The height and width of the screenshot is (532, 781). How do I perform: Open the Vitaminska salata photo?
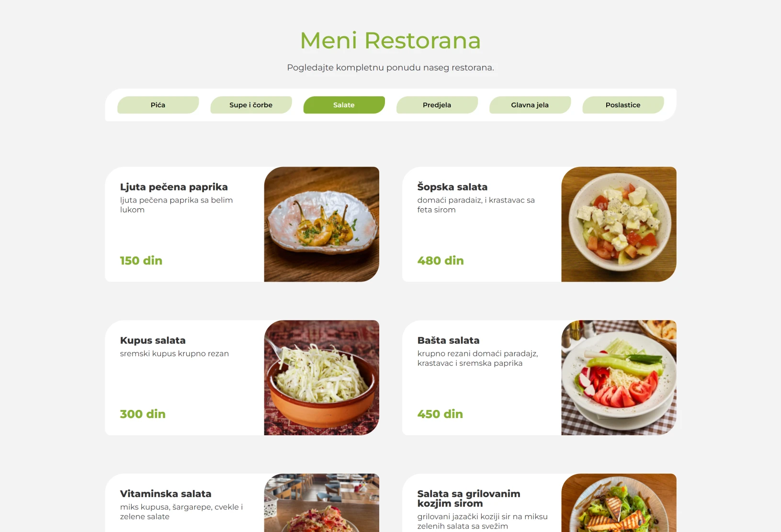321,503
